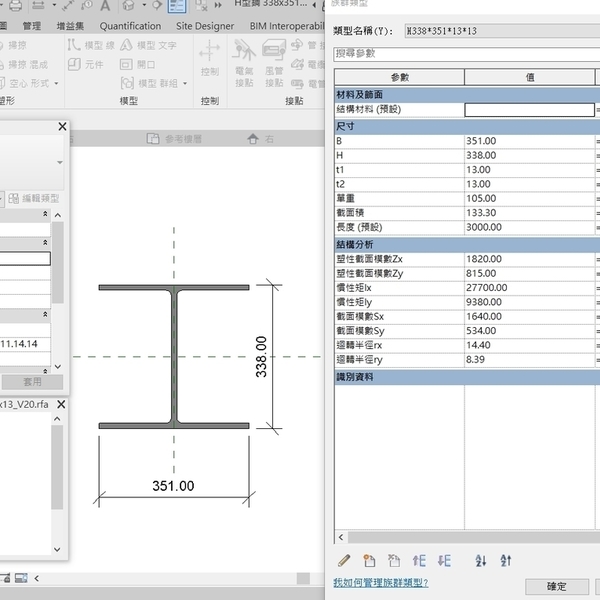Click the 確定 (OK) button

(556, 587)
